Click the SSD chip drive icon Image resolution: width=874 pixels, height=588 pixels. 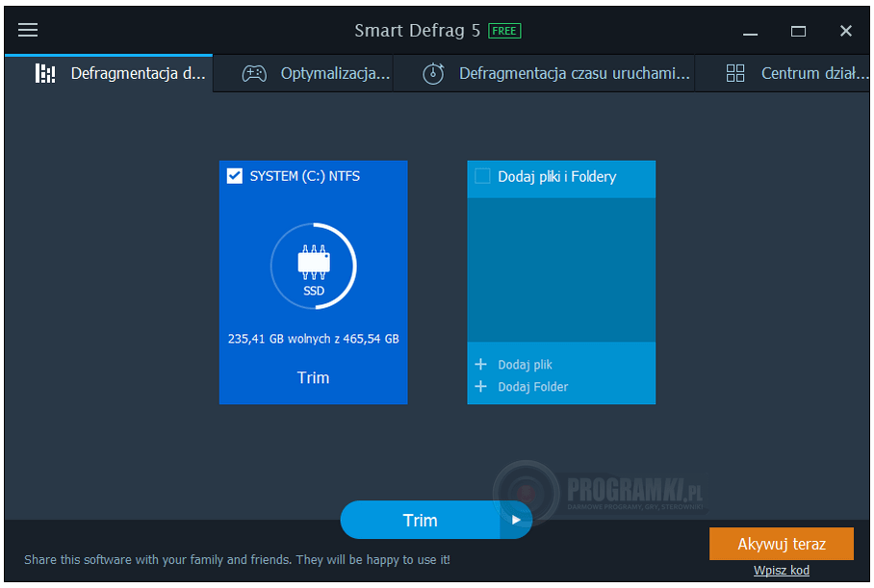coord(314,262)
